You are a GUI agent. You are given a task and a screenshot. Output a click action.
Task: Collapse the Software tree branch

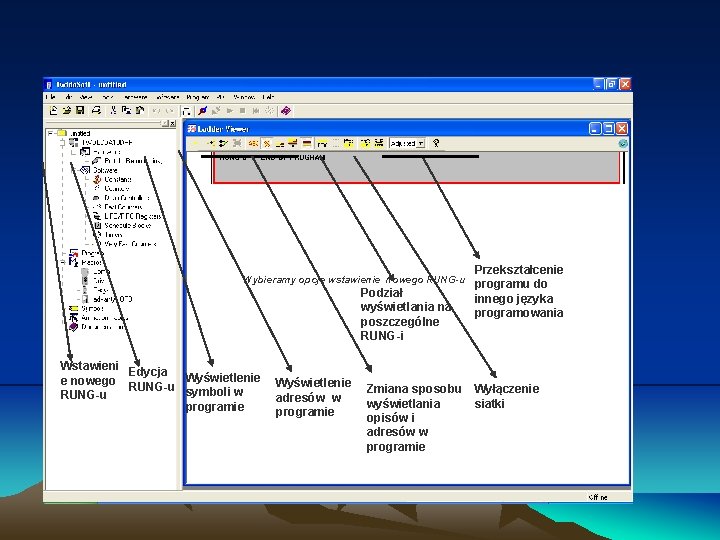click(73, 170)
